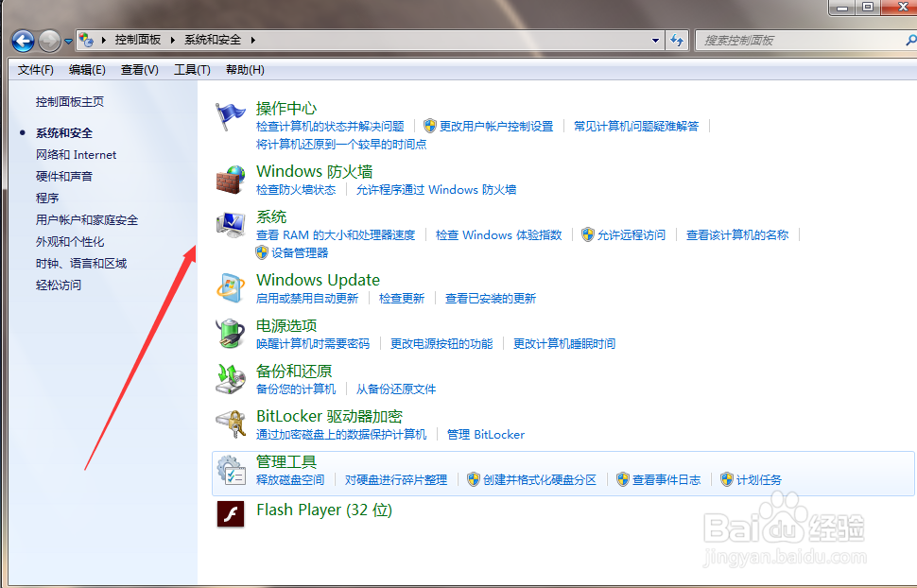The width and height of the screenshot is (917, 588).
Task: Click the Administrative Tools gear icon
Action: click(231, 470)
